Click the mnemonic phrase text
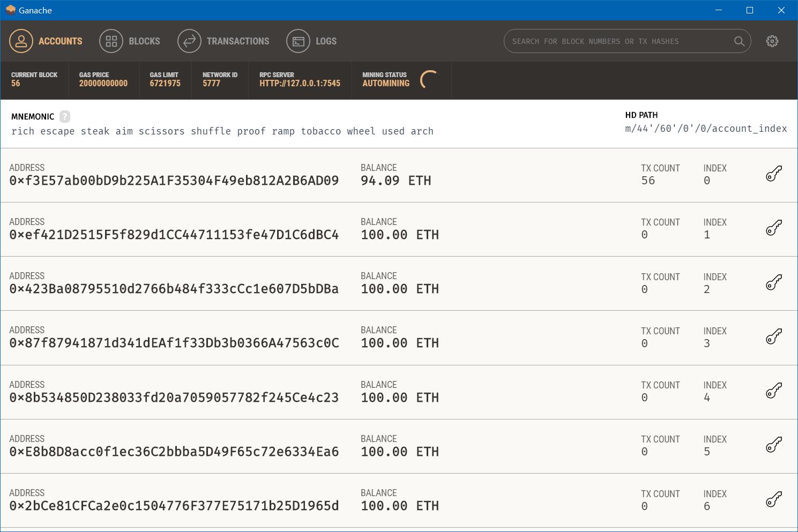The image size is (798, 532). 222,131
